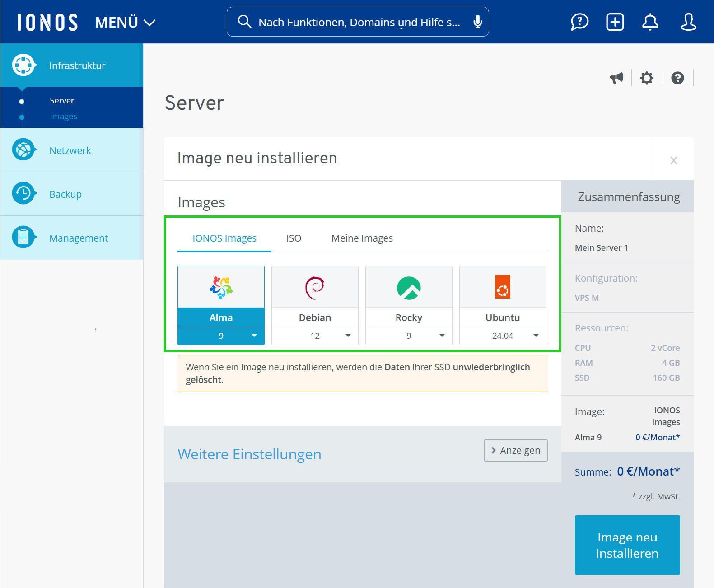Expand Weitere Einstellungen with Anzeigen
Viewport: 714px width, 588px height.
click(516, 450)
